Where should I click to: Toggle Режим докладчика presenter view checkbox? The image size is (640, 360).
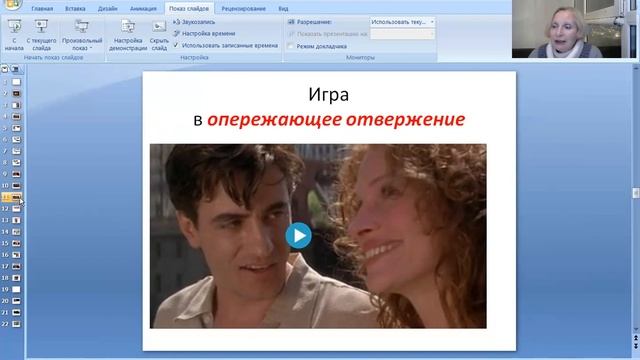(290, 46)
